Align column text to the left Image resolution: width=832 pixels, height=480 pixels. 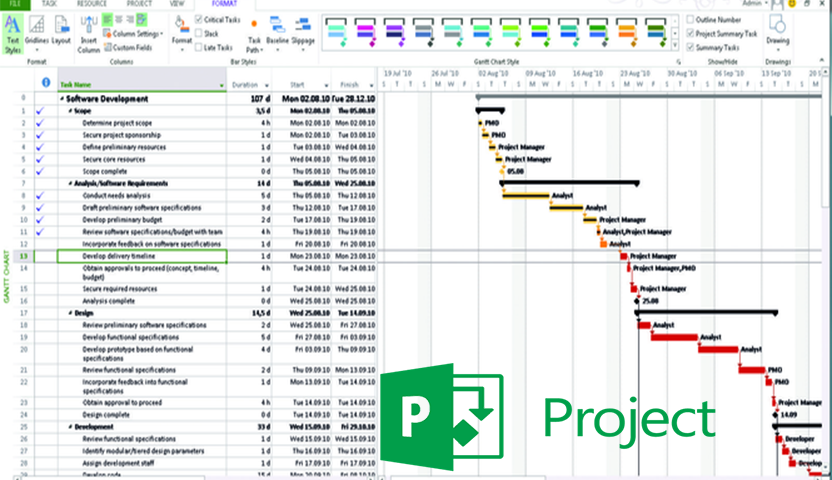tap(107, 20)
